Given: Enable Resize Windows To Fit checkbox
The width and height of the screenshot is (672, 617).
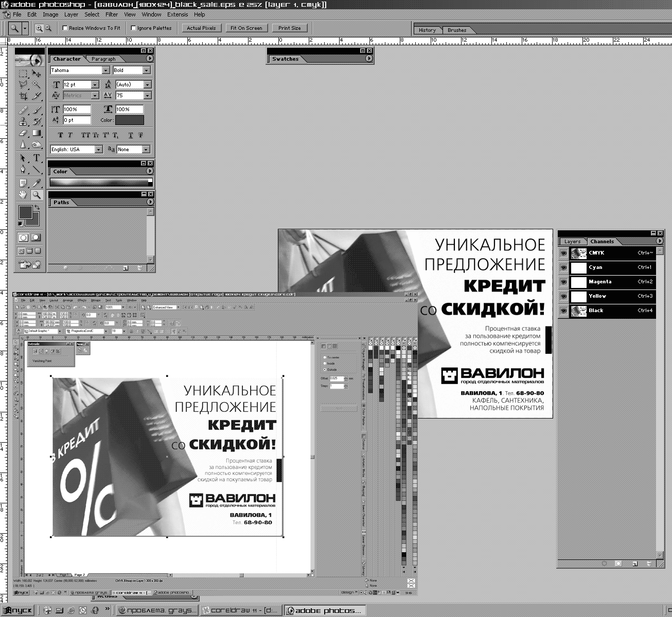Looking at the screenshot, I should (x=65, y=28).
